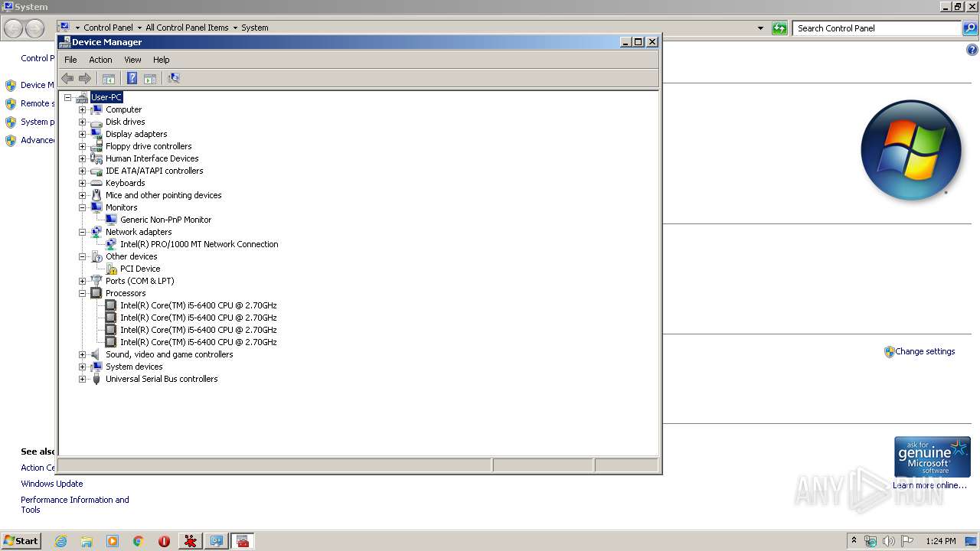Select Ports (COM & LPT) row

click(x=139, y=281)
